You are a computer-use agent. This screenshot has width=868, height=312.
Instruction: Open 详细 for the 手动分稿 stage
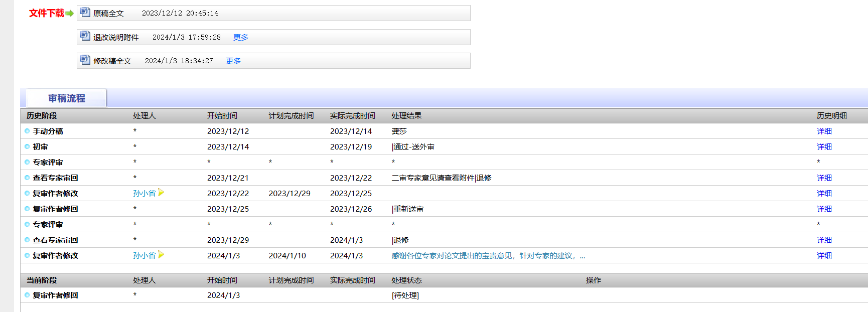click(x=824, y=131)
